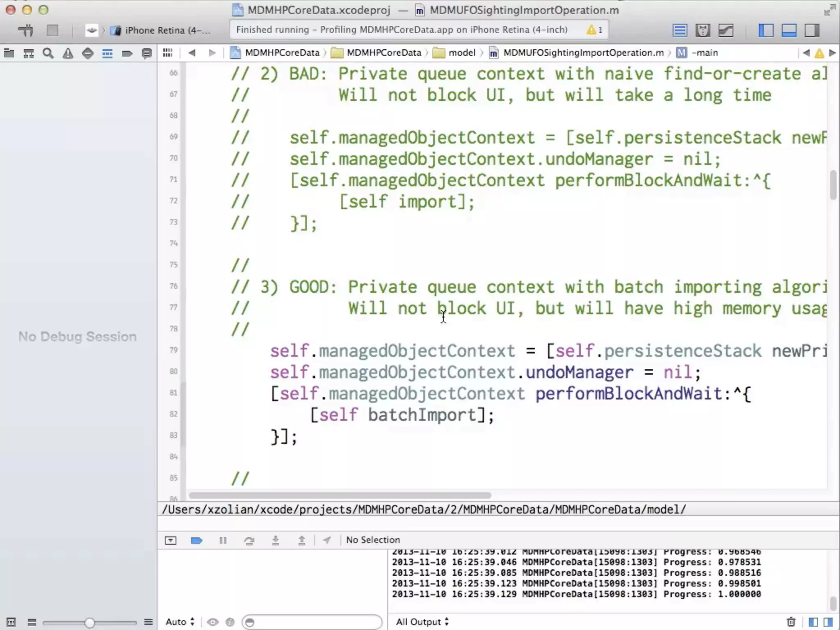This screenshot has height=630, width=840.
Task: Click the variables filter search field
Action: tap(312, 622)
